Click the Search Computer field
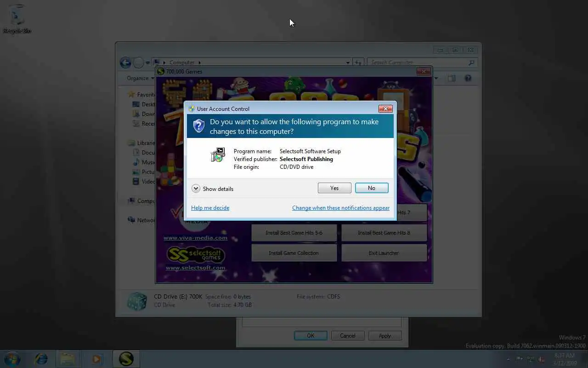 point(422,63)
